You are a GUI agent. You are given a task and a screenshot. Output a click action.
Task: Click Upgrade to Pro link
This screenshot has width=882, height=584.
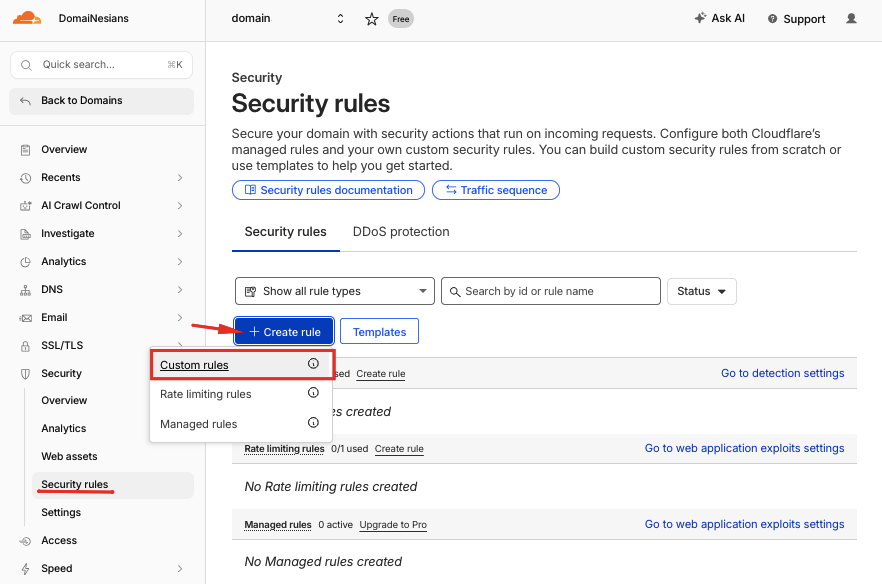pos(393,525)
